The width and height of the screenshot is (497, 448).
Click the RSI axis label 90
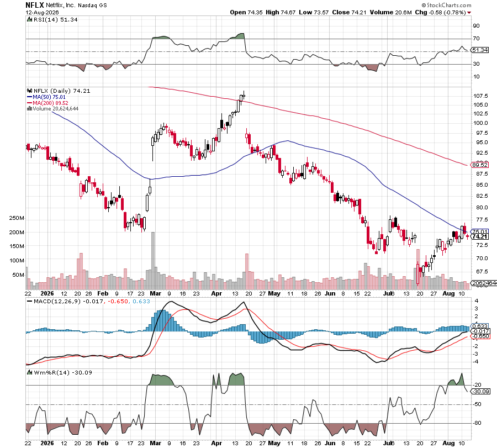pos(477,26)
